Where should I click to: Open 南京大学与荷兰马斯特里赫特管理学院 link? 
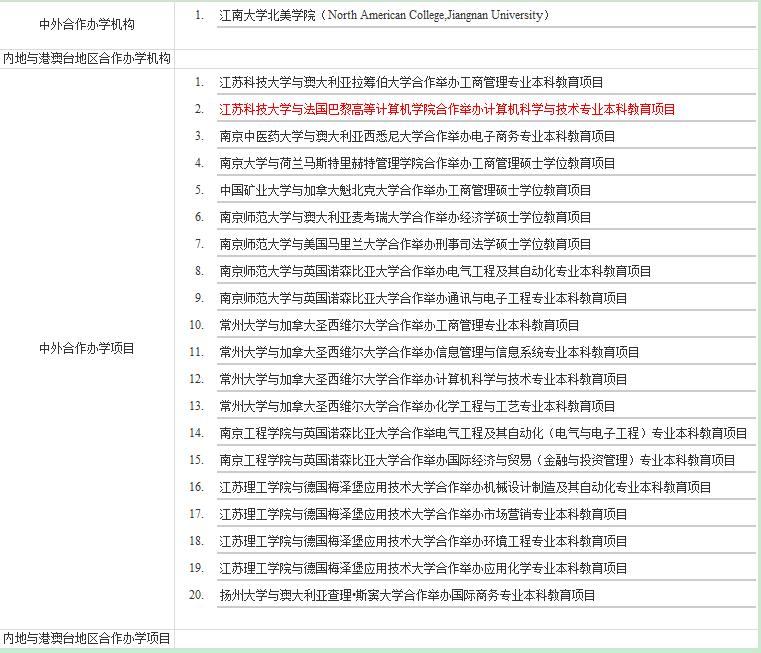pos(417,163)
